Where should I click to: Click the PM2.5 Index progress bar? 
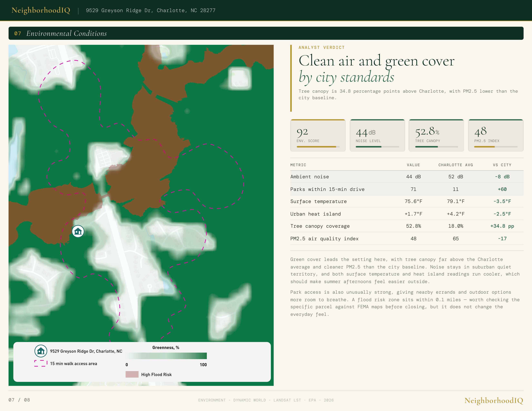tap(496, 147)
